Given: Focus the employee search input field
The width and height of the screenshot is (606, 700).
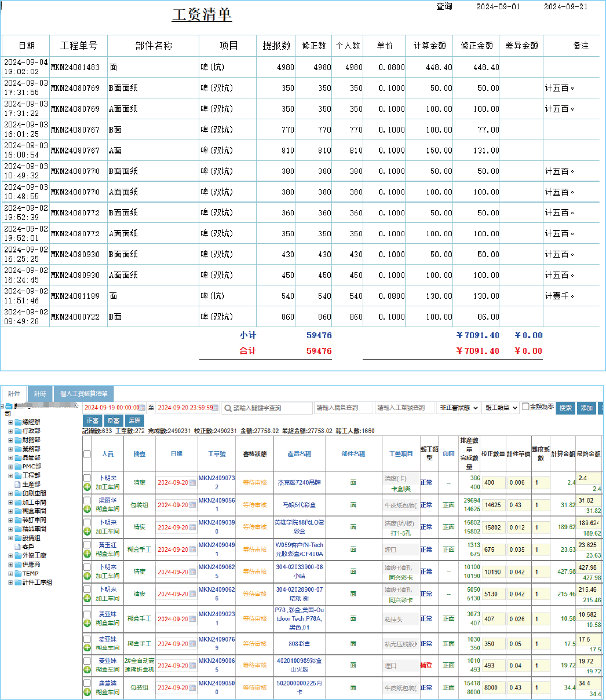Looking at the screenshot, I should pyautogui.click(x=344, y=408).
